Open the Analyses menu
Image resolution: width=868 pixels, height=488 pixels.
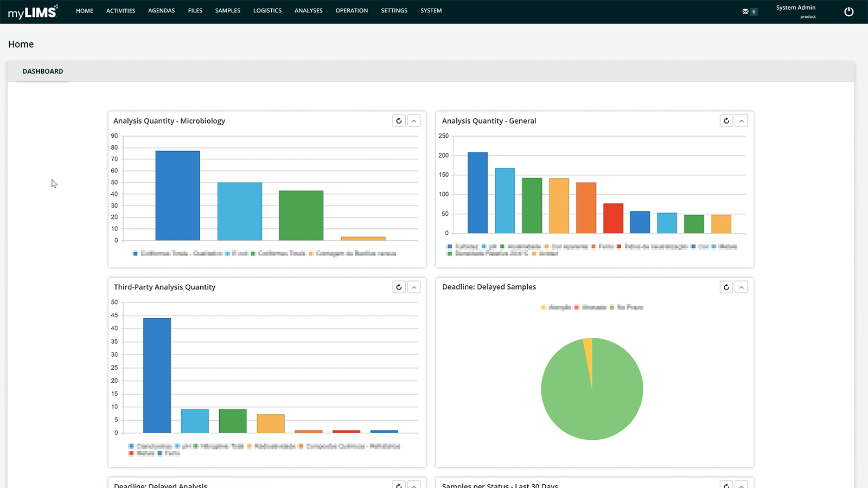coord(308,11)
